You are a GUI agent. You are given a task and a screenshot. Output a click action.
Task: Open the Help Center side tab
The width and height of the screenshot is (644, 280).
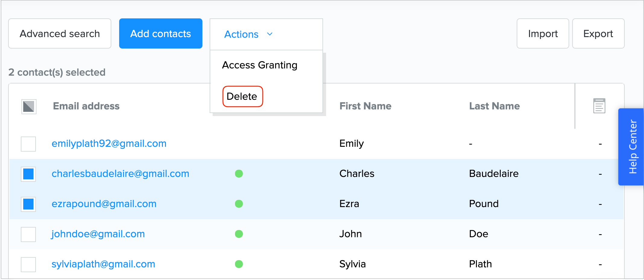[x=633, y=147]
